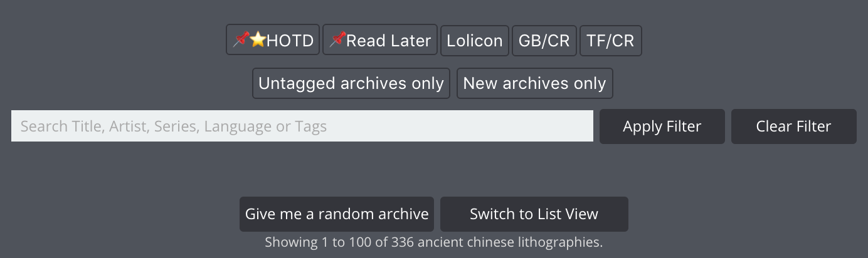
Task: Click the pushpin icon on HOTD
Action: pos(241,40)
